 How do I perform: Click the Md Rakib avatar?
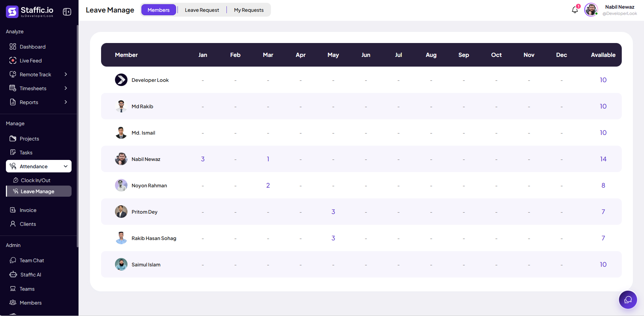(121, 106)
